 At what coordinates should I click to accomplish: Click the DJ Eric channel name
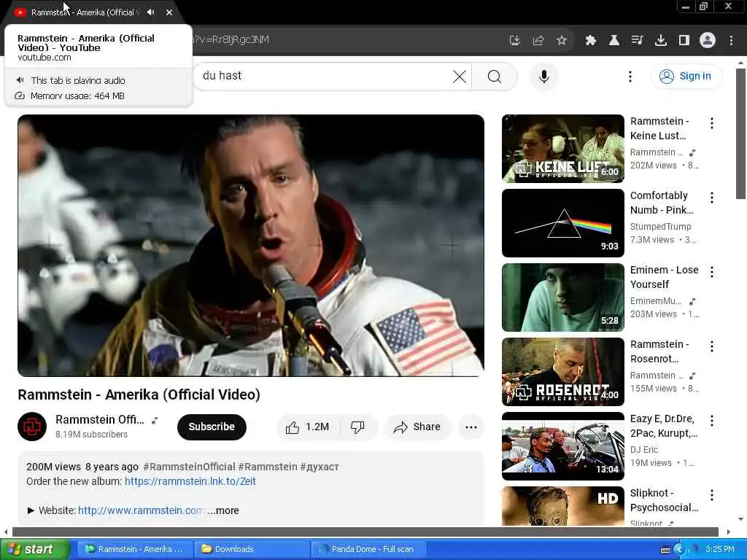point(644,449)
